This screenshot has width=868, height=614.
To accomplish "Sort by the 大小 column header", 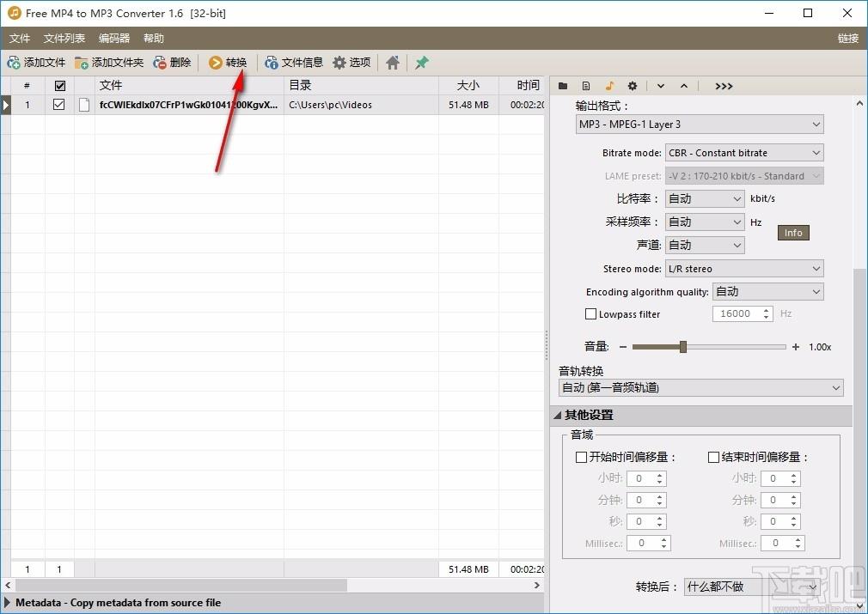I will pos(468,85).
